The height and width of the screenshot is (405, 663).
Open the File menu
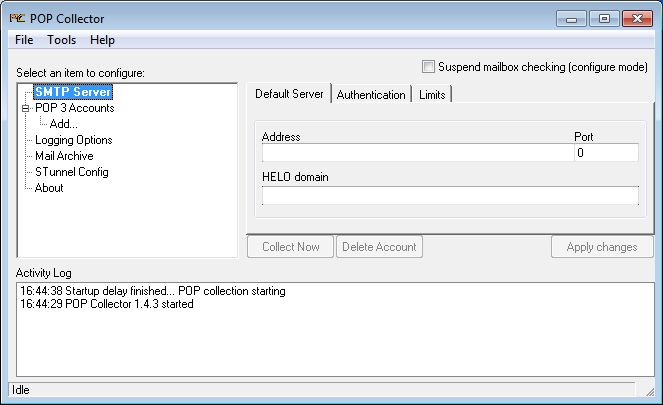[x=24, y=40]
